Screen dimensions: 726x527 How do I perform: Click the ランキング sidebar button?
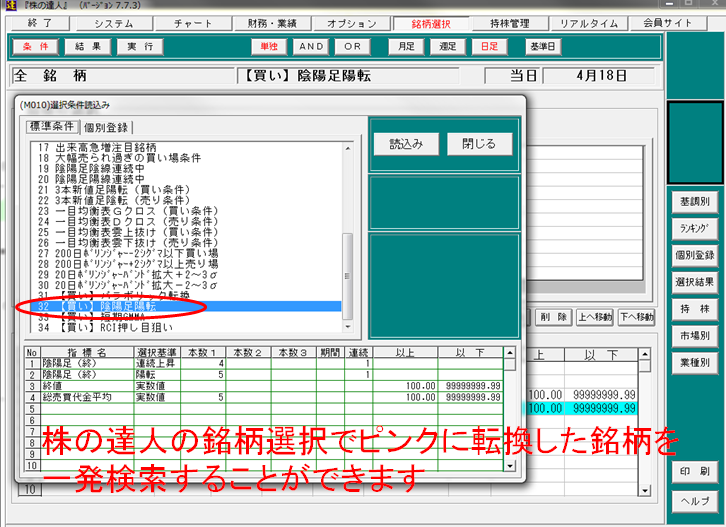694,228
